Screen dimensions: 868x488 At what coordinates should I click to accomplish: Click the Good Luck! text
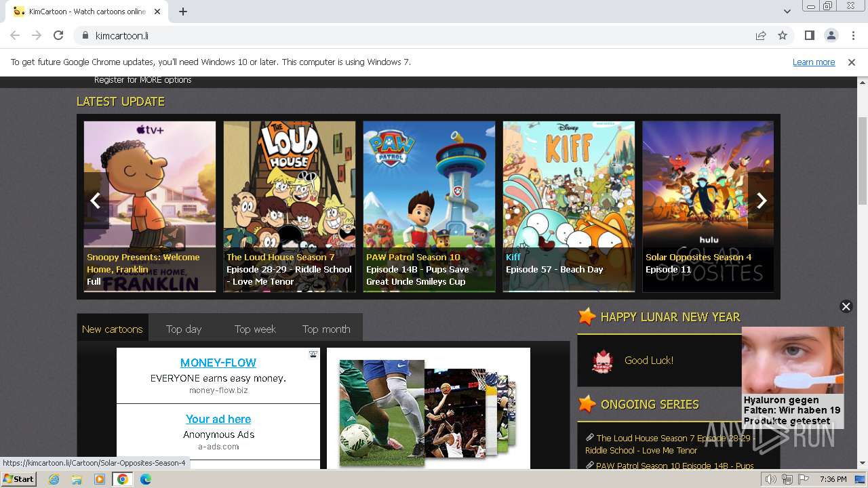tap(649, 361)
